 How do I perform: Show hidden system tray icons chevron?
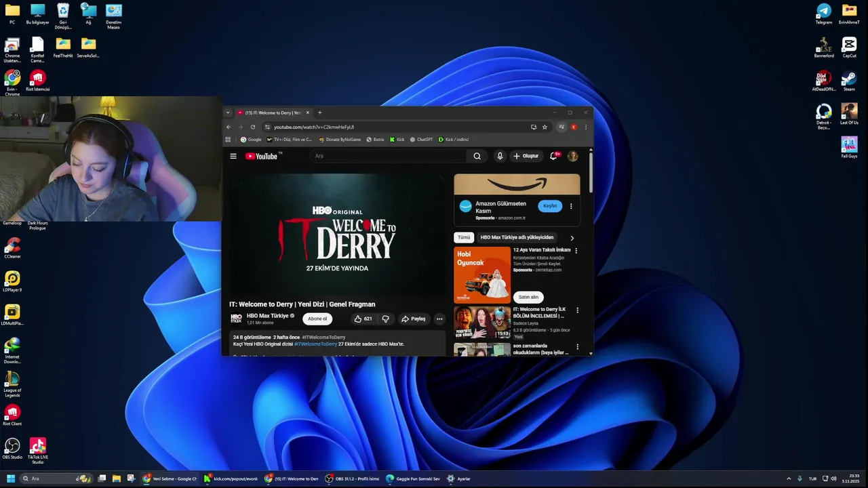(x=788, y=479)
